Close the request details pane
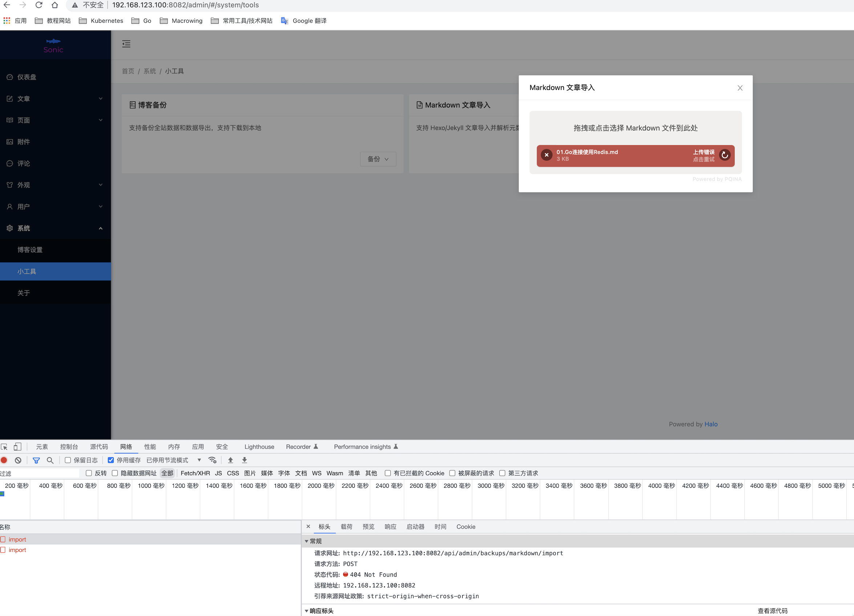The image size is (854, 616). tap(309, 526)
